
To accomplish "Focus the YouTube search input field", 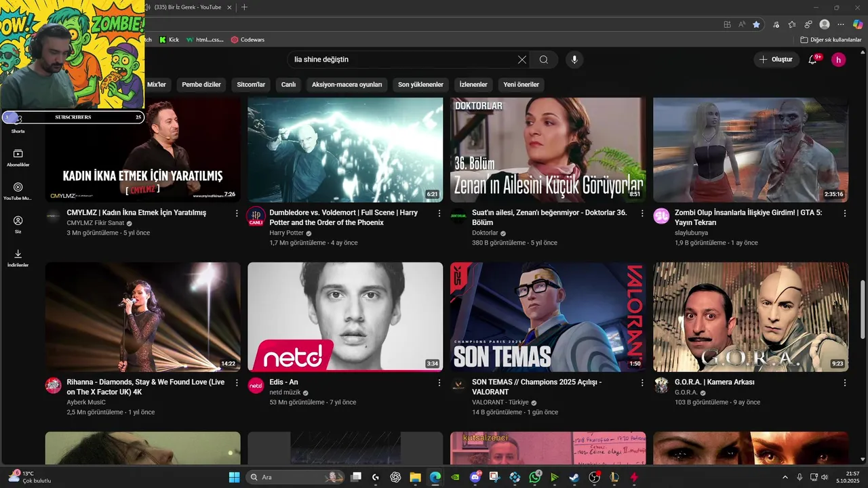I will 403,60.
